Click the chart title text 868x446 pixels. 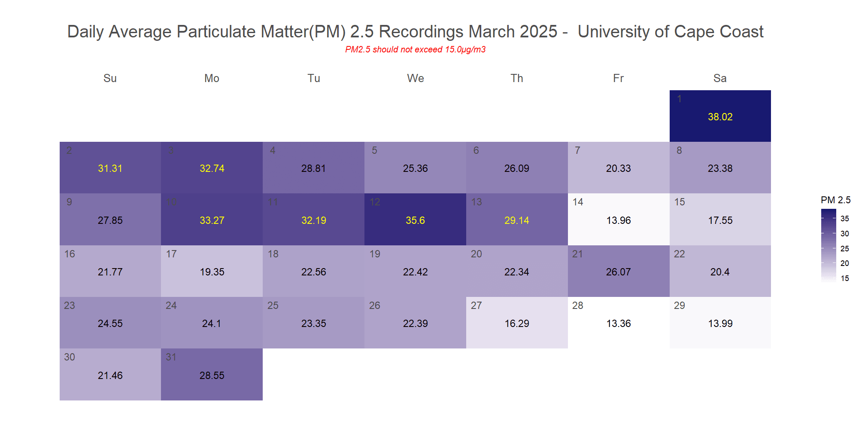point(415,32)
